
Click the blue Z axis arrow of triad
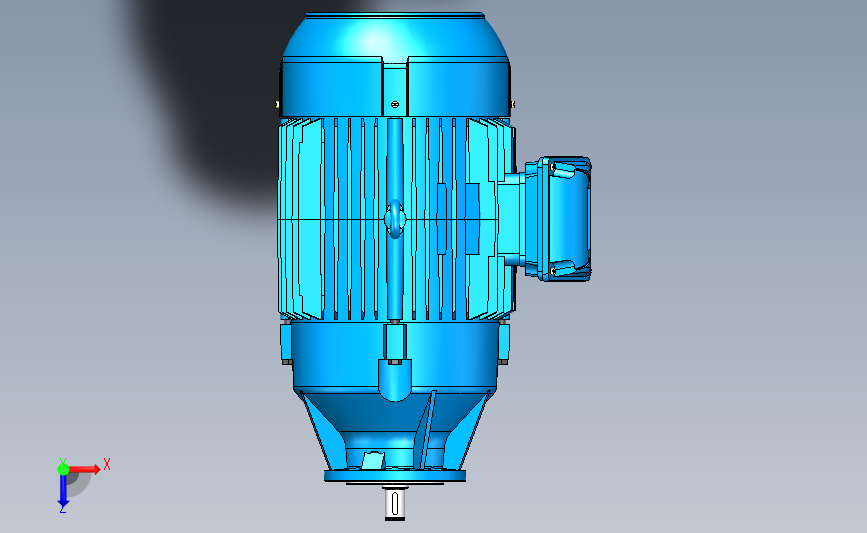coord(63,491)
